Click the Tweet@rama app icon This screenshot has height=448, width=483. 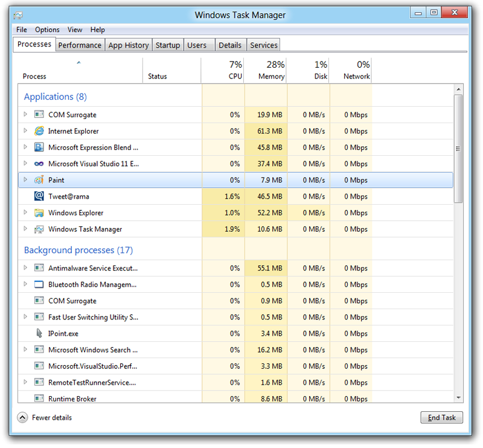tap(38, 196)
